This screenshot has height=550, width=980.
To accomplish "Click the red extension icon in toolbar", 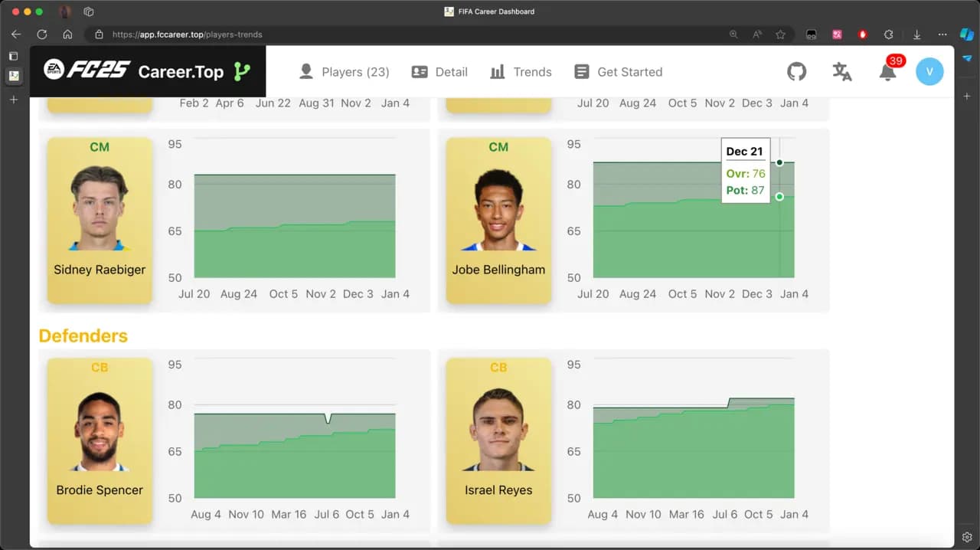I will pyautogui.click(x=863, y=34).
